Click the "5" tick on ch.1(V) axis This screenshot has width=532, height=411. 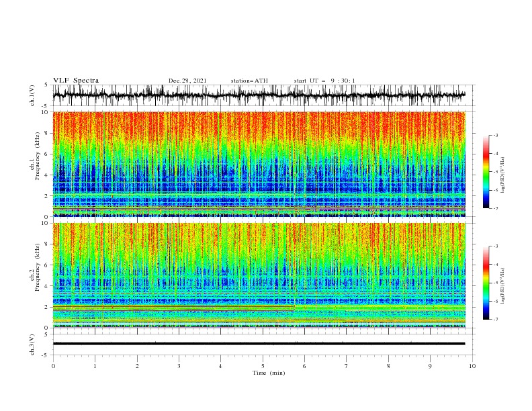(46, 85)
